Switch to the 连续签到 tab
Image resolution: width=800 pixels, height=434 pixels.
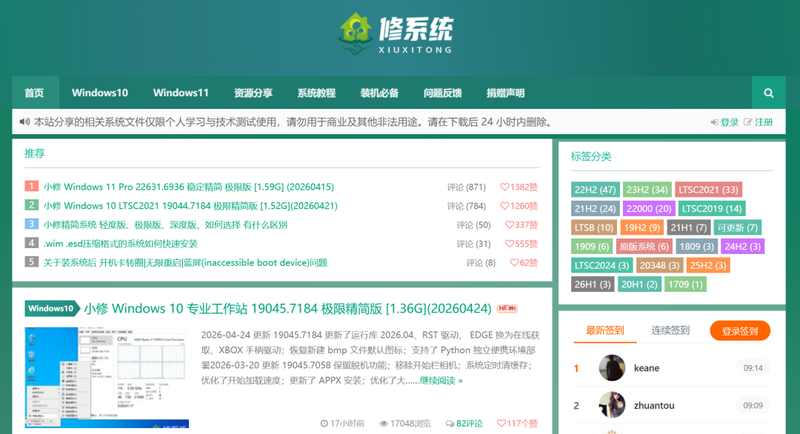point(670,330)
